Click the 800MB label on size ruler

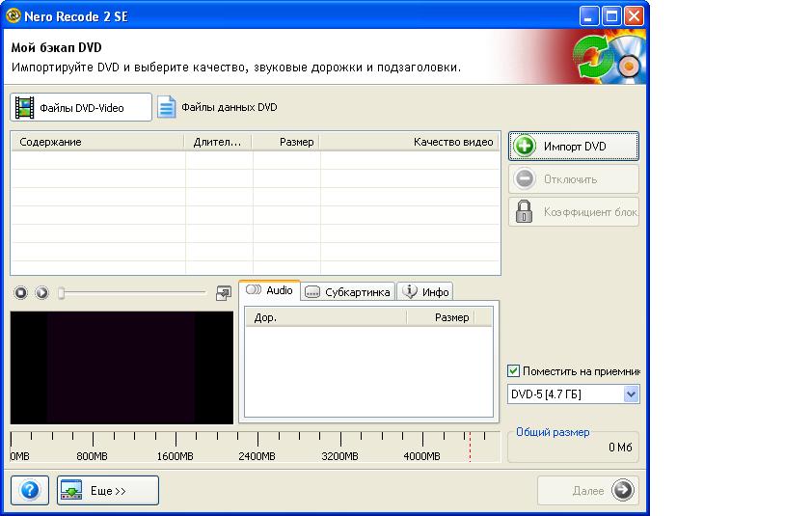click(92, 456)
